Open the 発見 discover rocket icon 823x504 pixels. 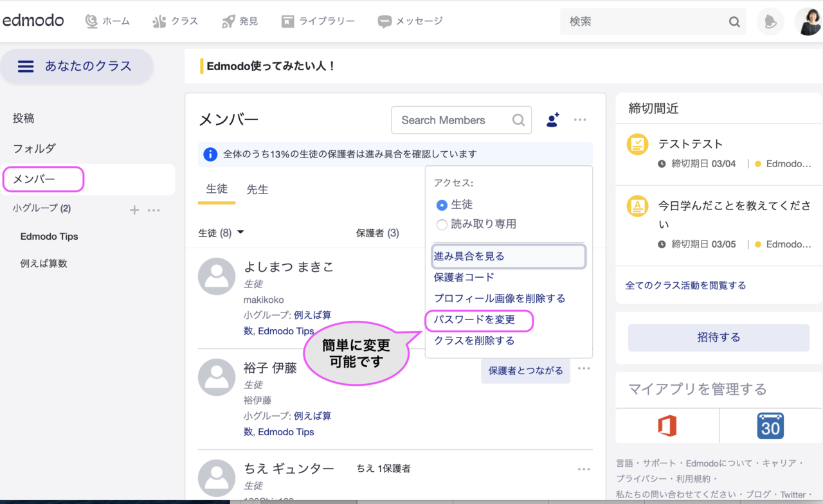pos(228,21)
